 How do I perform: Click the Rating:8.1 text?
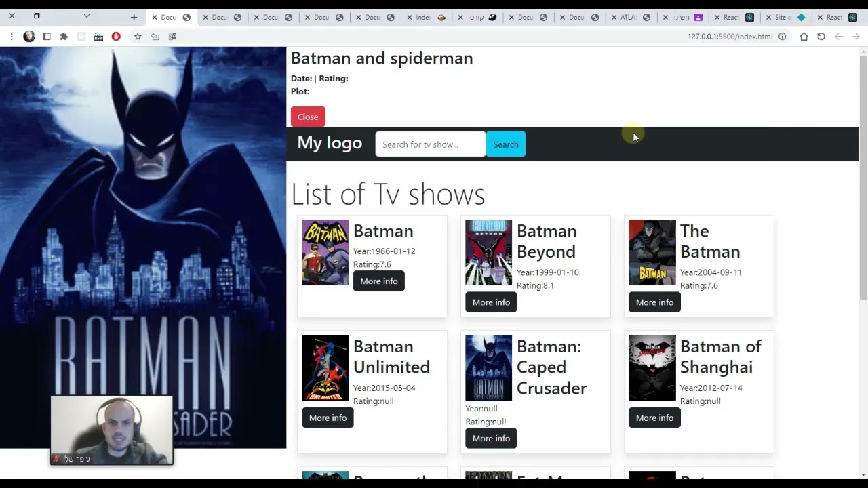tap(536, 286)
